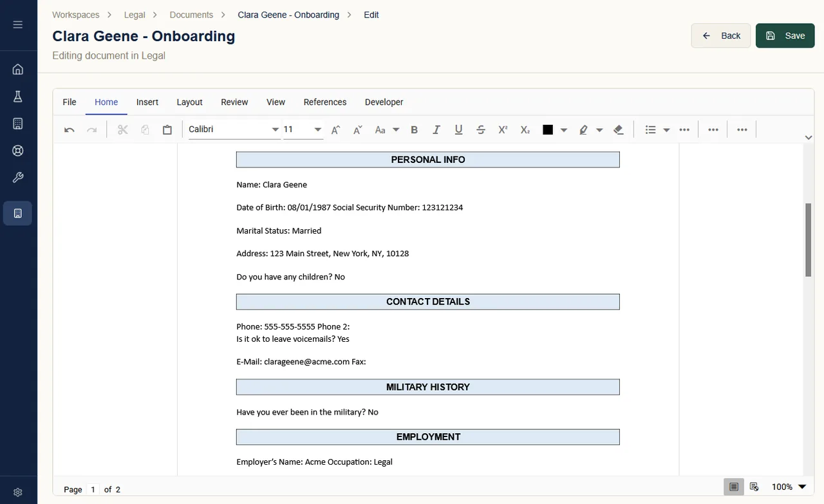The height and width of the screenshot is (504, 824).
Task: Expand the bullet list dropdown arrow
Action: pos(666,130)
